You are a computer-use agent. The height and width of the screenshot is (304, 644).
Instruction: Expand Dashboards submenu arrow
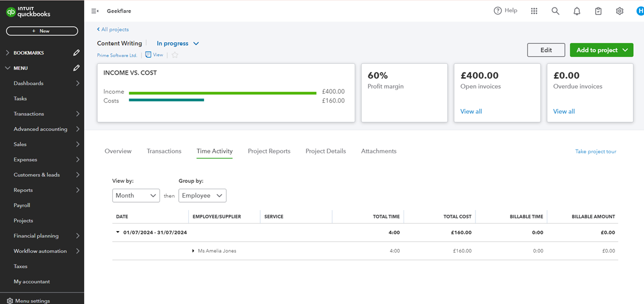coord(78,83)
